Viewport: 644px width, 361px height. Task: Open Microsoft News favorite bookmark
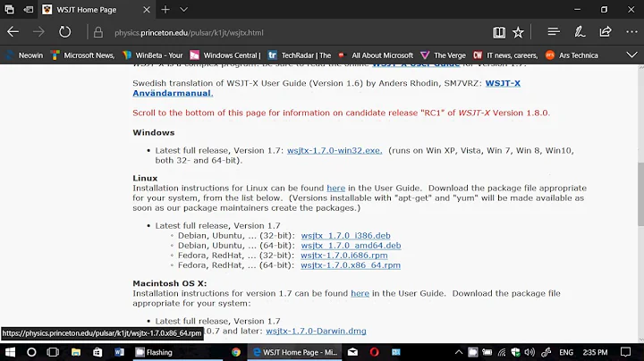tap(83, 55)
